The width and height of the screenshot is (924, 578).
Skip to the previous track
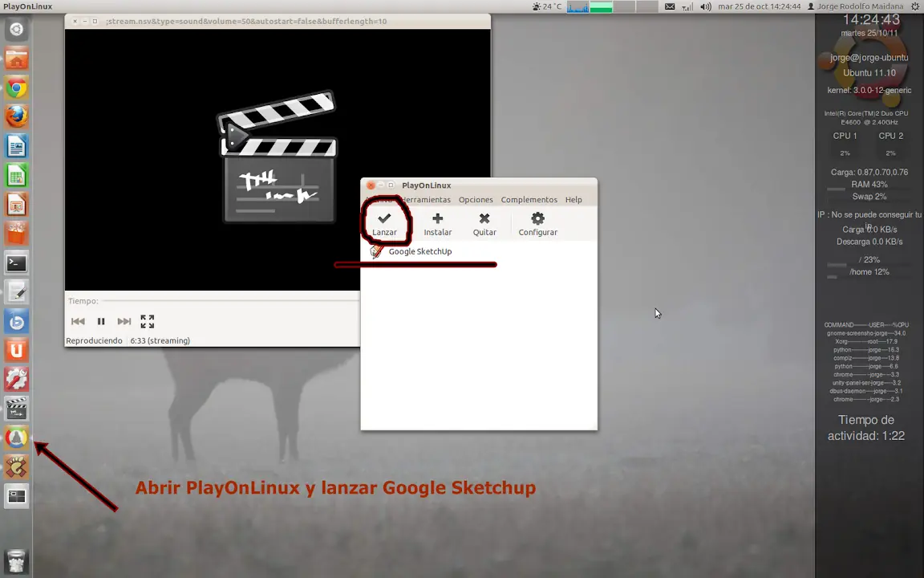78,321
